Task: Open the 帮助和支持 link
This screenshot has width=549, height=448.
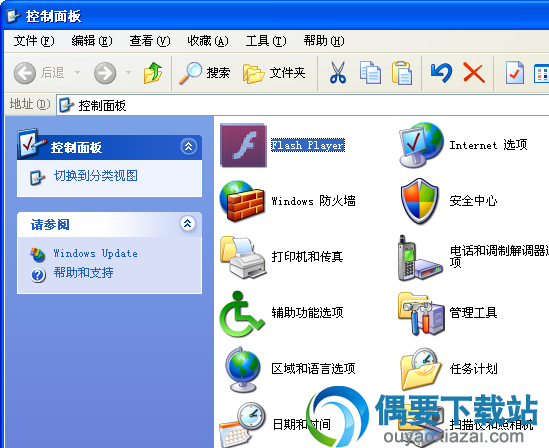Action: point(83,273)
